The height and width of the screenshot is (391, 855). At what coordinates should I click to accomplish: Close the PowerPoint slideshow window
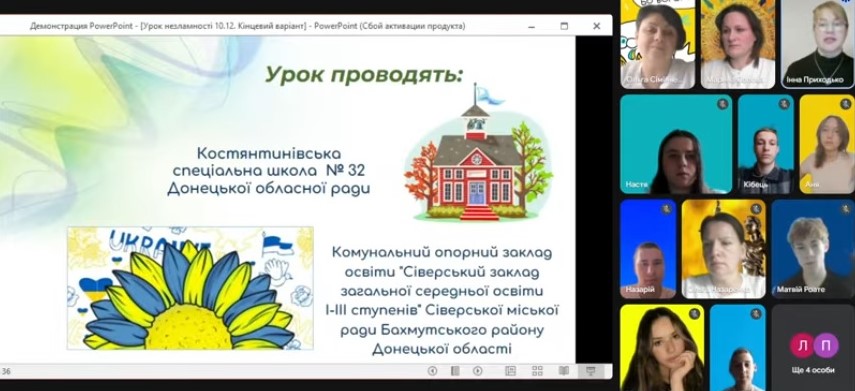597,26
